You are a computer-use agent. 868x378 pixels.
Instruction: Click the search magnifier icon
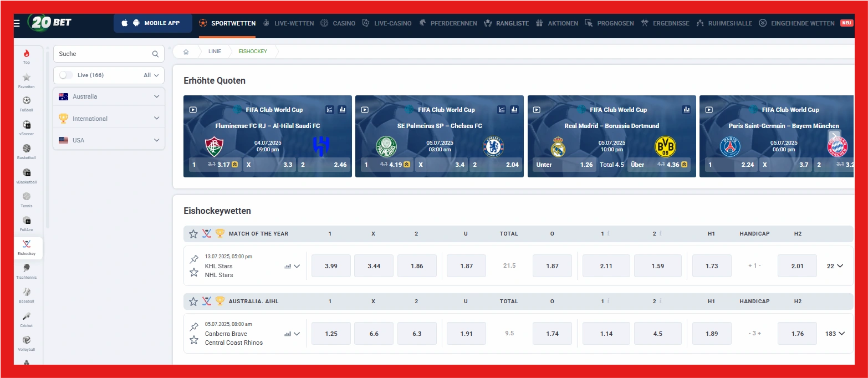(x=155, y=54)
